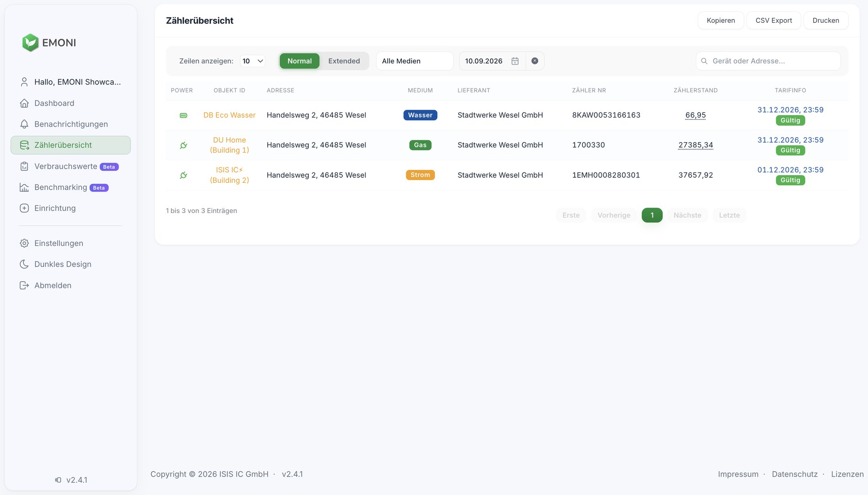Open the Alle Medien filter dropdown
This screenshot has height=495, width=868.
click(x=415, y=61)
